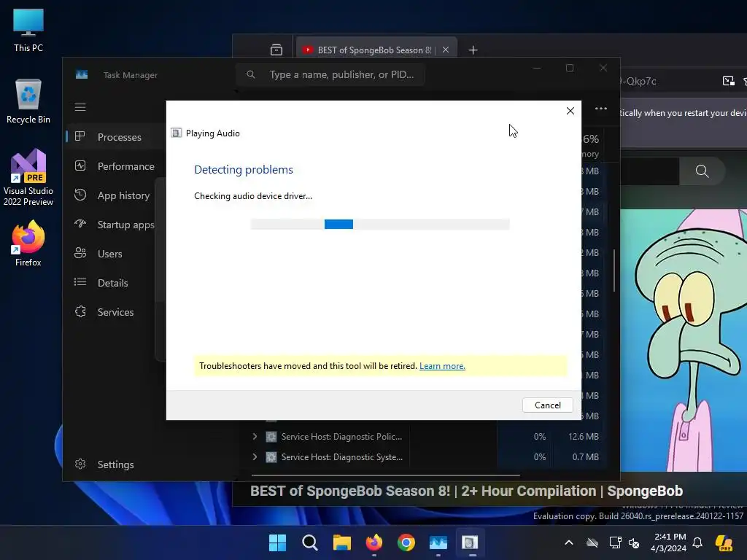The image size is (747, 560).
Task: Show hidden system tray icons
Action: click(x=569, y=542)
